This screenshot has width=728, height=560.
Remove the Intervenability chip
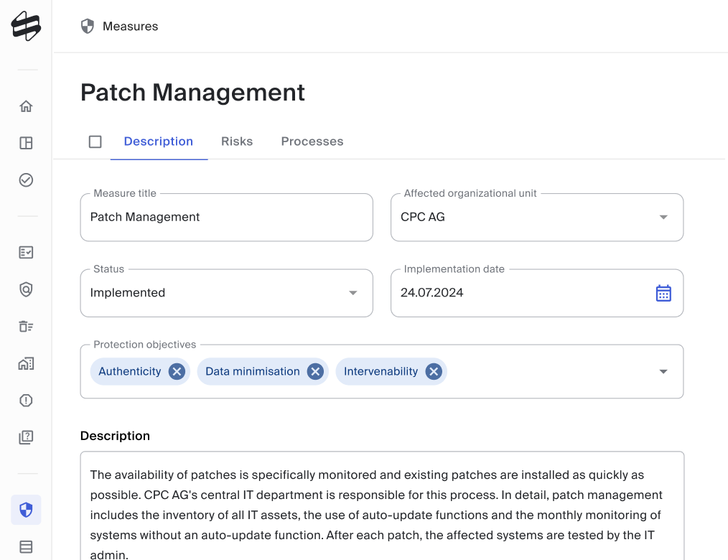pos(434,371)
